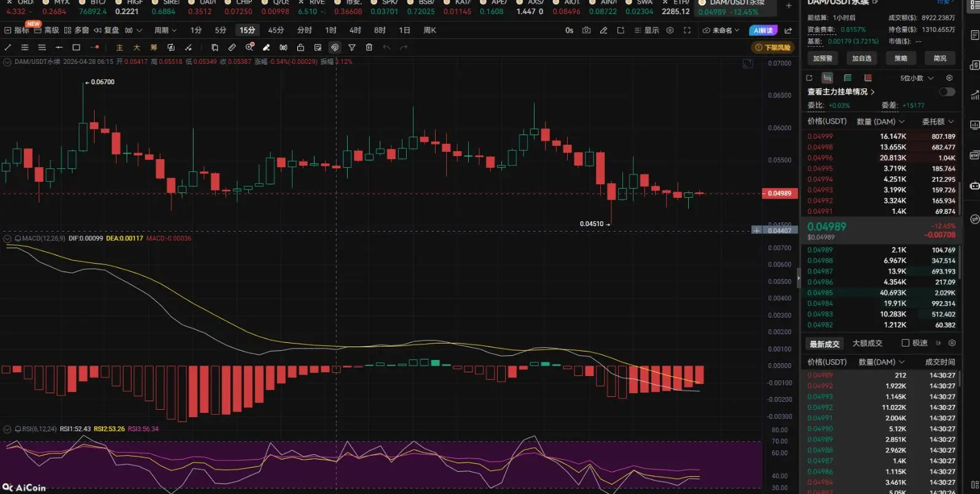Click the 加预警 add alert button

tap(822, 58)
